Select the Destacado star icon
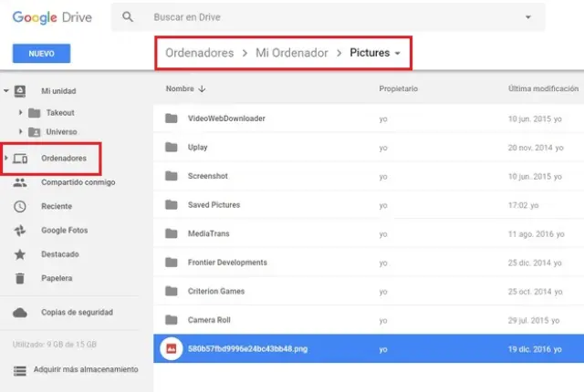Viewport: 584px width, 392px height. (20, 254)
